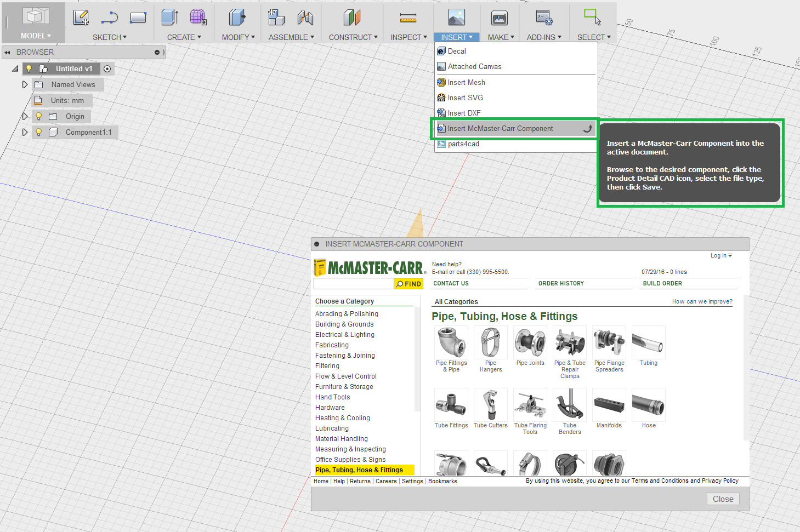This screenshot has width=800, height=532.
Task: Expand the Component1:1 browser node
Action: click(25, 132)
